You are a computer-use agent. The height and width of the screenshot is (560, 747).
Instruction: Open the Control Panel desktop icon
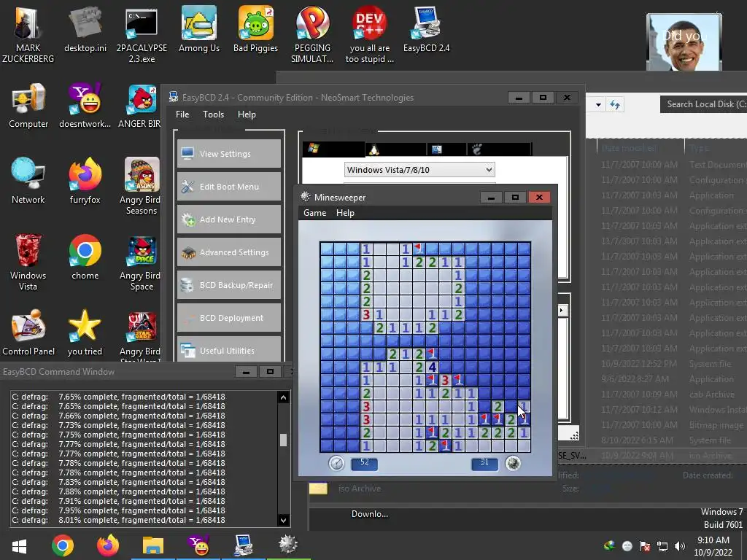tap(28, 332)
